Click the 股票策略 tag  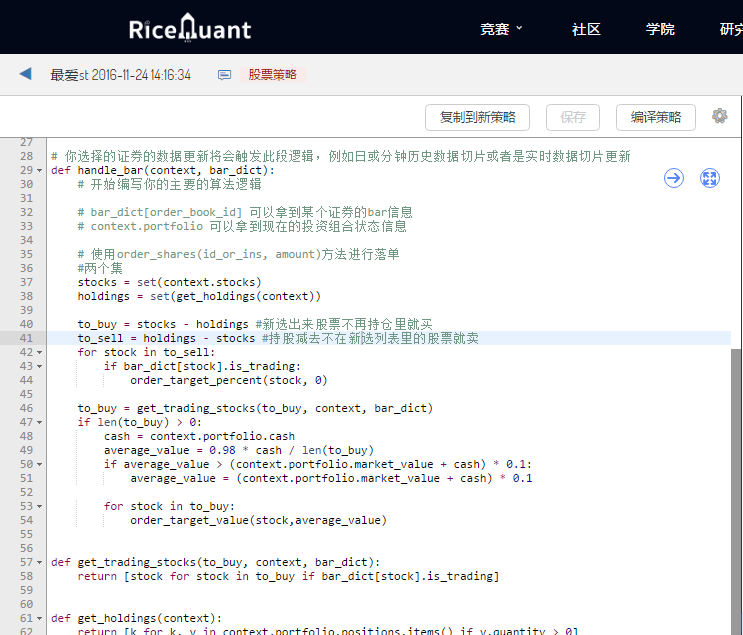[x=272, y=74]
